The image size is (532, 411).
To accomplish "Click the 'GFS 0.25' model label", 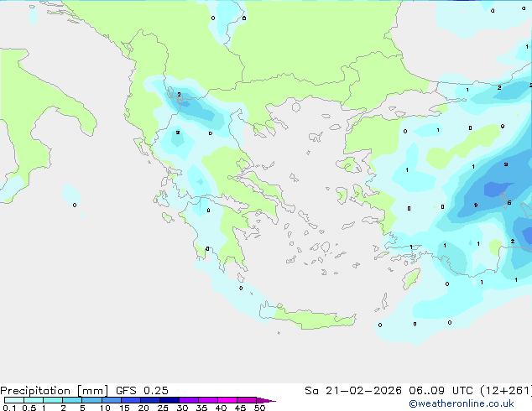I will tap(142, 391).
